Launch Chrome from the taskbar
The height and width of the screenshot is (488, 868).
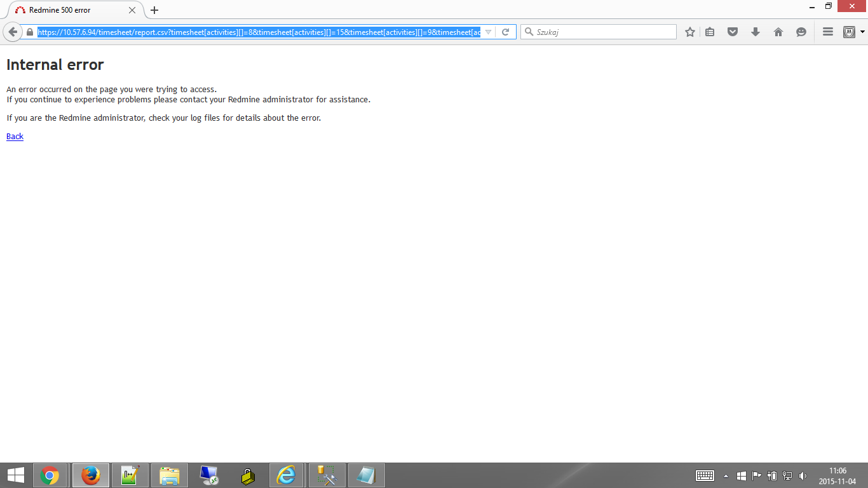(50, 475)
